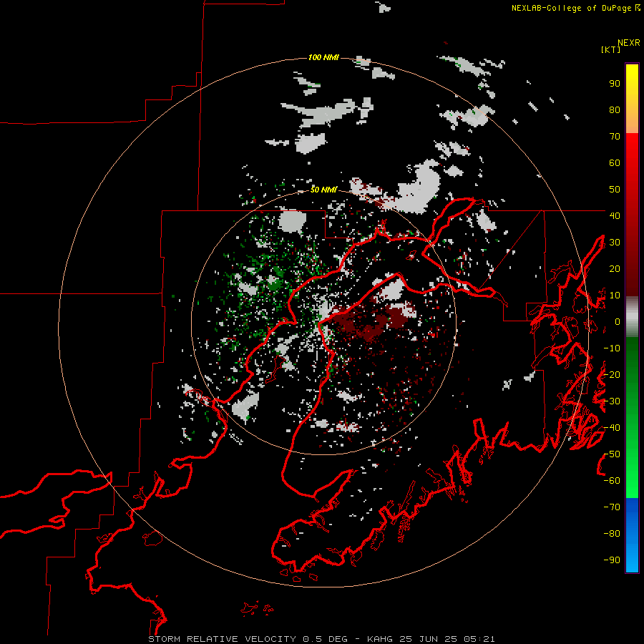This screenshot has width=644, height=644.
Task: Click the 30 value on color scale
Action: pyautogui.click(x=615, y=243)
